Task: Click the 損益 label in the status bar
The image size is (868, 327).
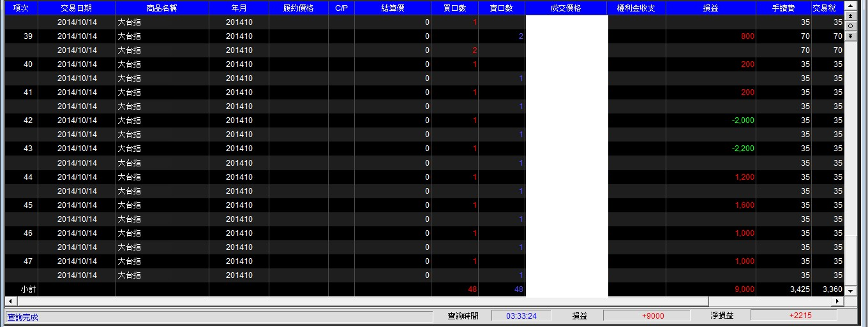Action: (x=580, y=316)
